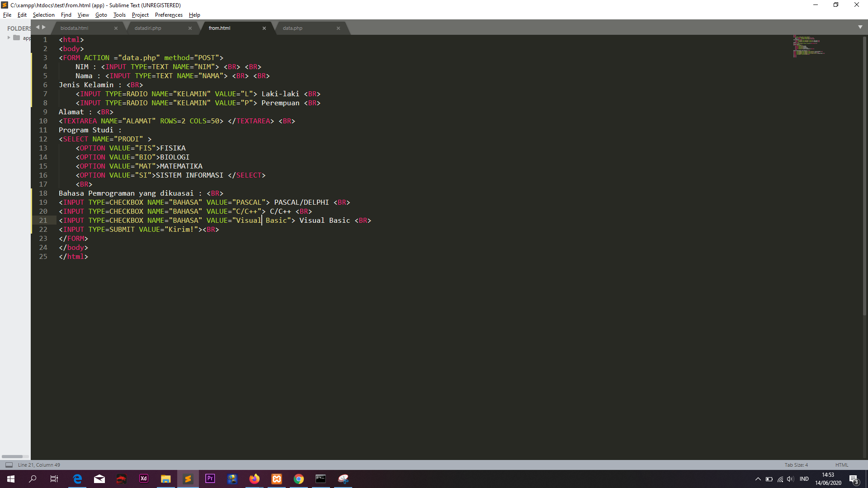Switch to Firefox in taskbar
Viewport: 868px width, 488px height.
pyautogui.click(x=255, y=479)
